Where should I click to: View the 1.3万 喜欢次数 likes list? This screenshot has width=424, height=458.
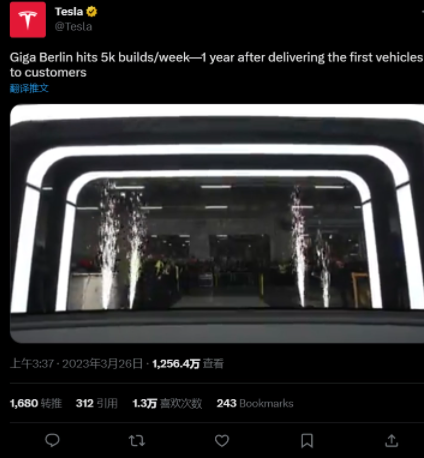coord(167,404)
